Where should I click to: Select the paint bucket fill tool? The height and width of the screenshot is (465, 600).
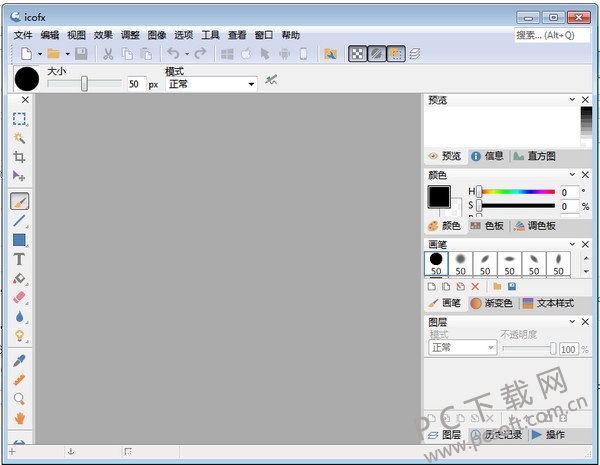point(19,278)
